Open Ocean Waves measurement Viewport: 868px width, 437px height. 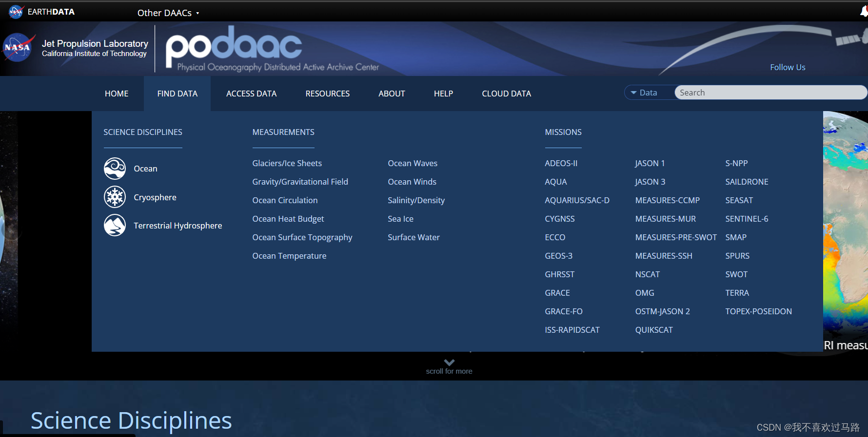coord(413,163)
